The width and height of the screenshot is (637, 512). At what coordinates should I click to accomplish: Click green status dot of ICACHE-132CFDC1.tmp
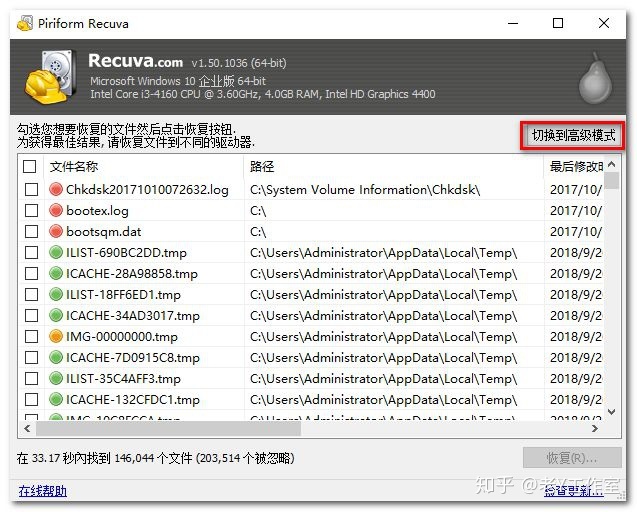click(x=56, y=399)
